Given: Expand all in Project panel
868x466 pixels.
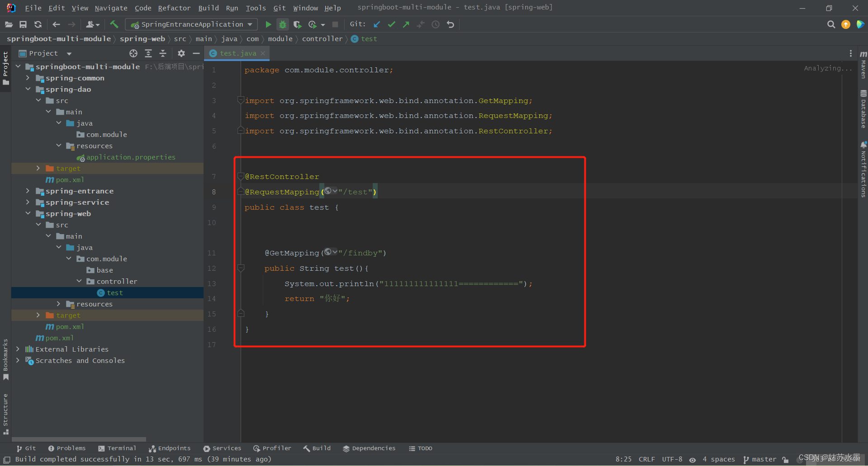Looking at the screenshot, I should [x=148, y=53].
